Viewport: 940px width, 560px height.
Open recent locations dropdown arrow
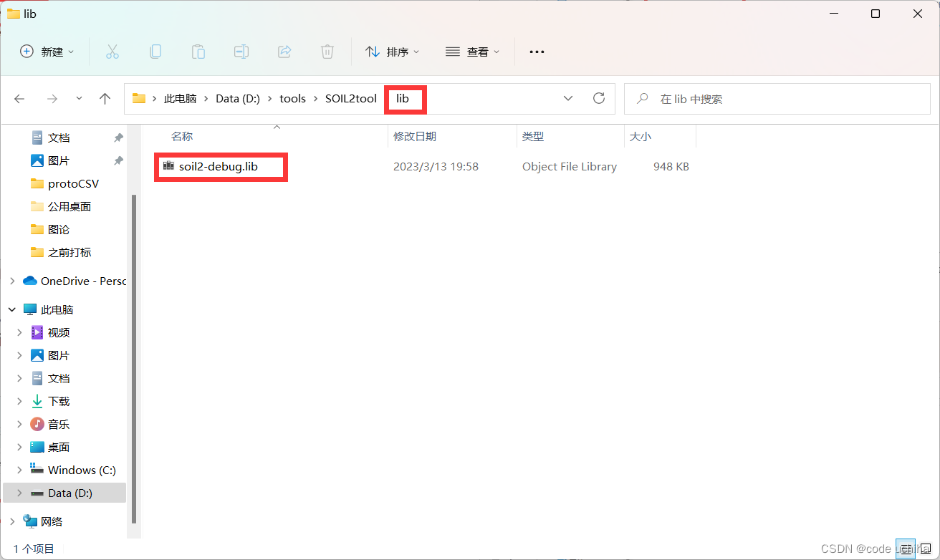point(79,99)
